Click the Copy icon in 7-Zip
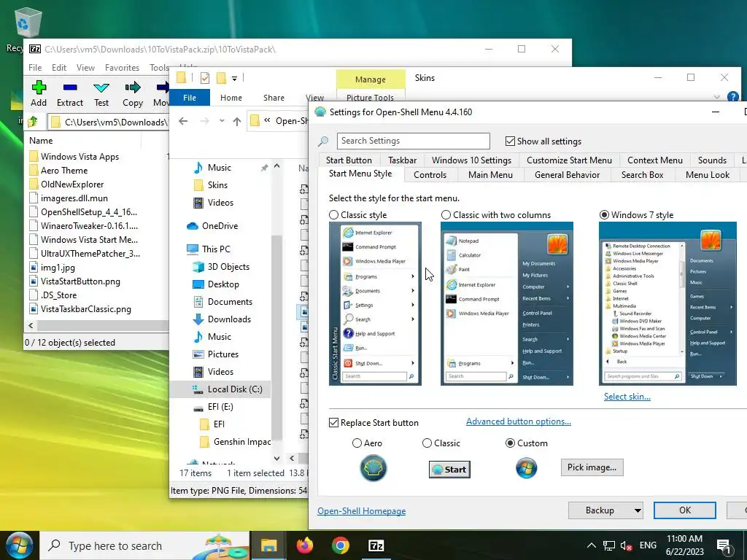The height and width of the screenshot is (560, 747). click(133, 87)
